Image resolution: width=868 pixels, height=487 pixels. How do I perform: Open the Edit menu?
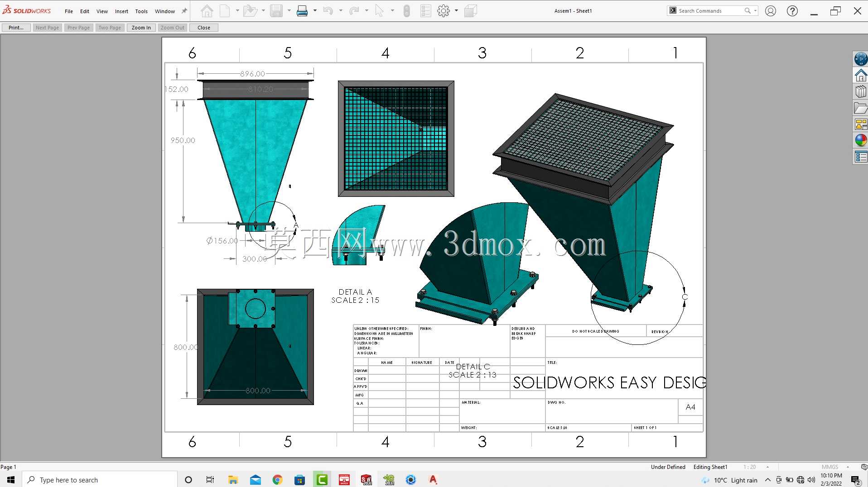click(85, 11)
